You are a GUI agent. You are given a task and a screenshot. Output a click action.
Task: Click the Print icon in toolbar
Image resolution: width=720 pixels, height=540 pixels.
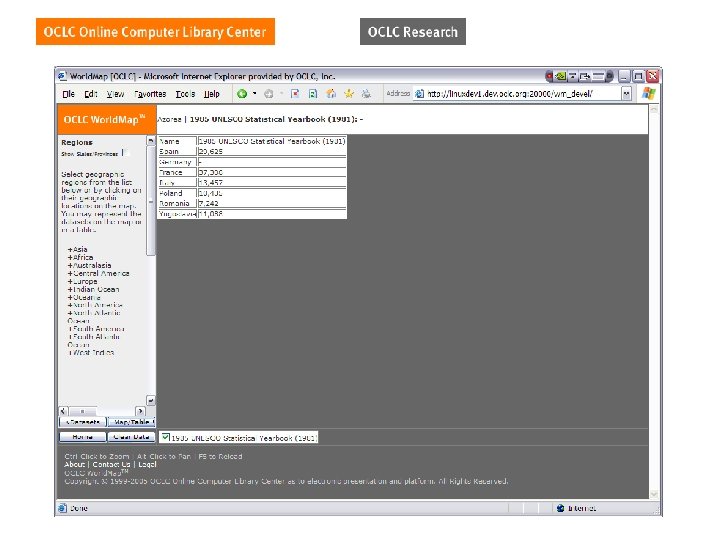coord(366,94)
